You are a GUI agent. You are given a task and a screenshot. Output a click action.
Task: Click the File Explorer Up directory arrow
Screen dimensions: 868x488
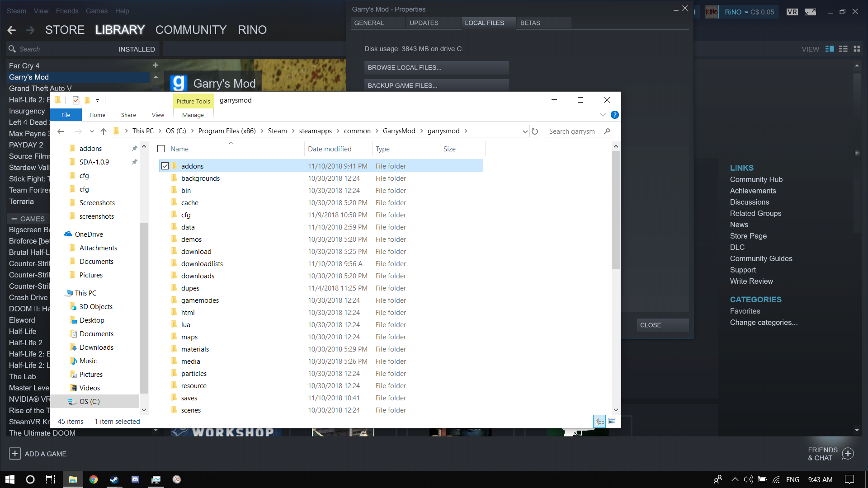104,131
